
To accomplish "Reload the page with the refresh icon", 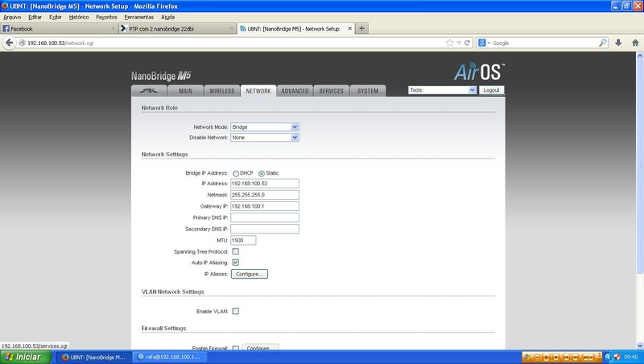I will (x=467, y=43).
